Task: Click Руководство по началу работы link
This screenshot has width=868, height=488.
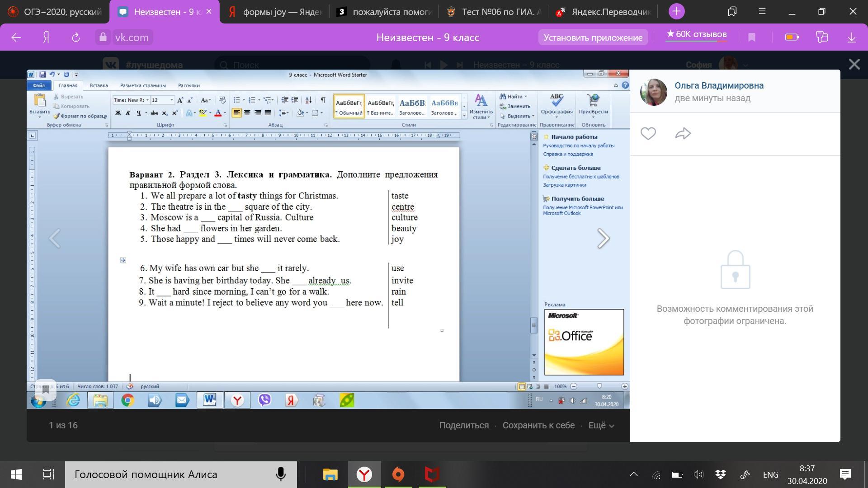Action: point(579,145)
